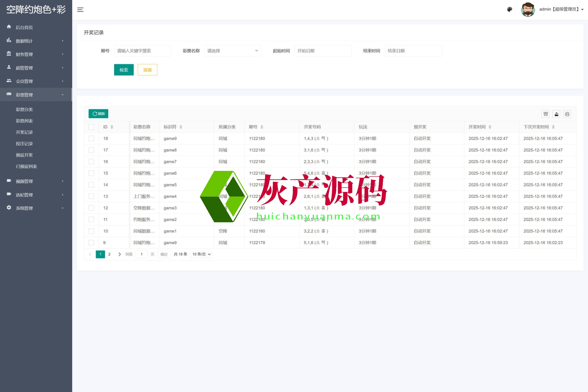
Task: Go to next page arrow
Action: [119, 254]
